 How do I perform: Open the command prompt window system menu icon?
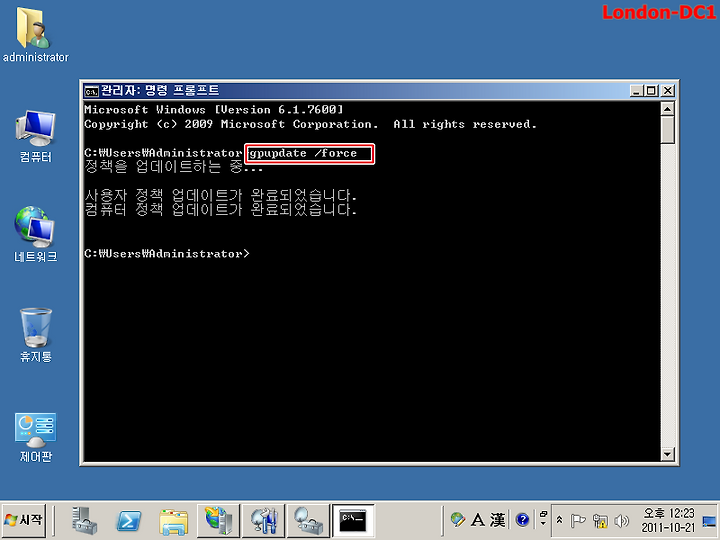click(91, 91)
